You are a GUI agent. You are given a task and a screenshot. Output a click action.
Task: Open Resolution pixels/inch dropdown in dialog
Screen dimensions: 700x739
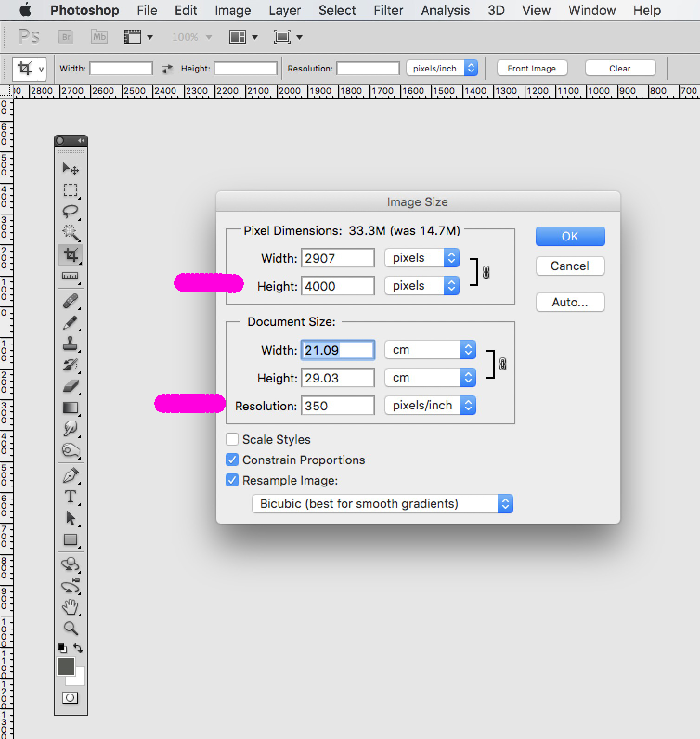(430, 406)
